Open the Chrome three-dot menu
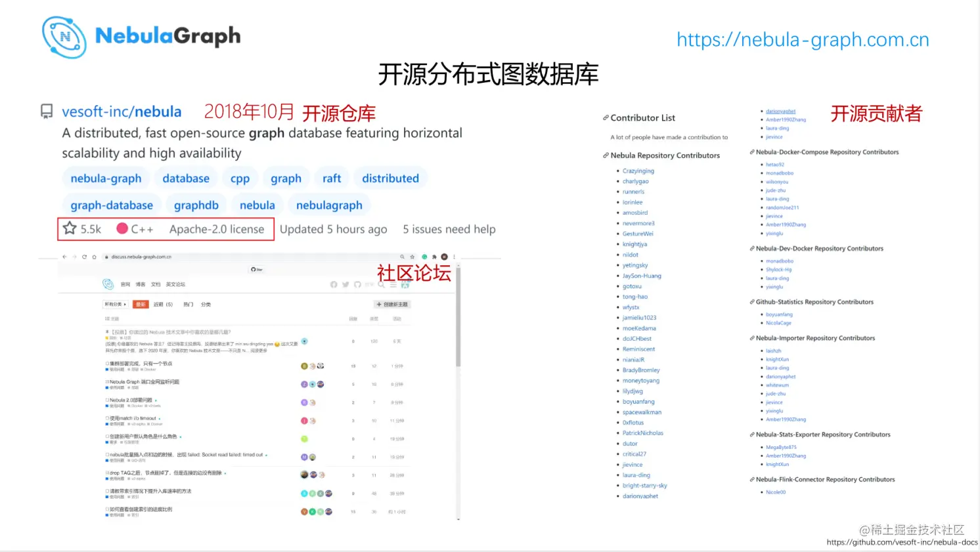This screenshot has height=552, width=980. [455, 257]
